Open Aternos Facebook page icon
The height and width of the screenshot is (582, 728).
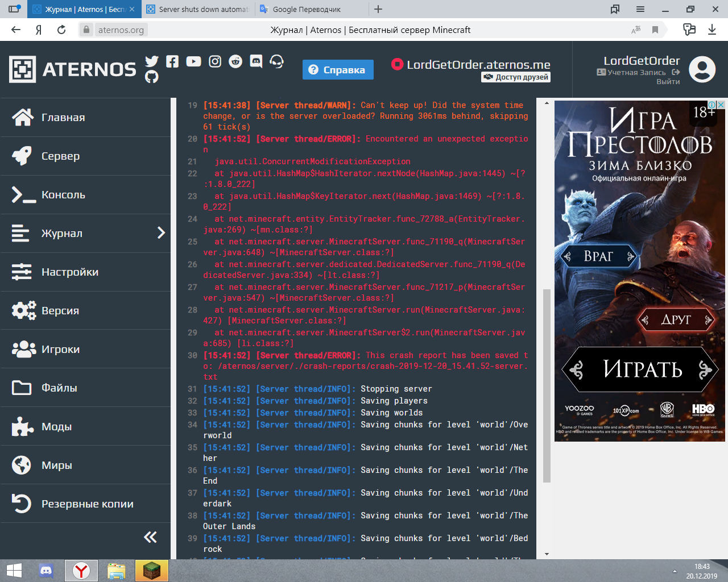tap(172, 61)
